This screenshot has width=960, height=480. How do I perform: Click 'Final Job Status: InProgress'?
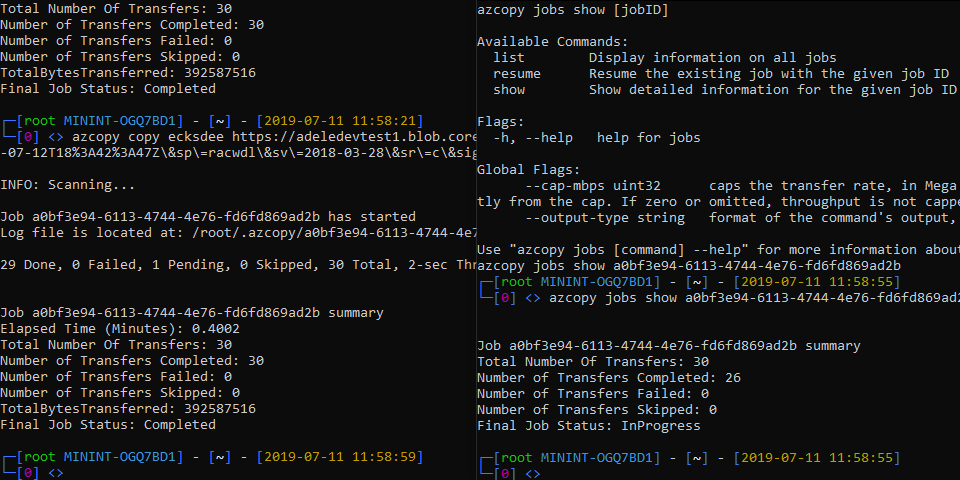(x=588, y=426)
